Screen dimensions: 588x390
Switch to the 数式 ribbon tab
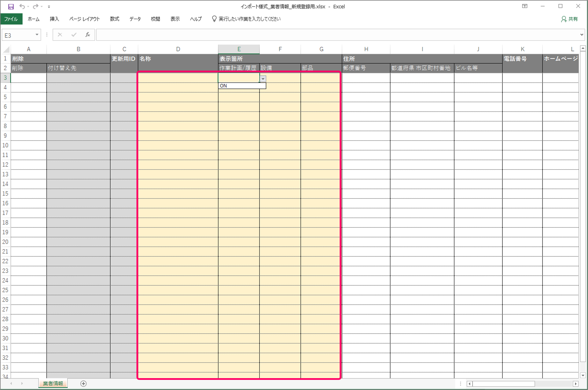pyautogui.click(x=114, y=19)
